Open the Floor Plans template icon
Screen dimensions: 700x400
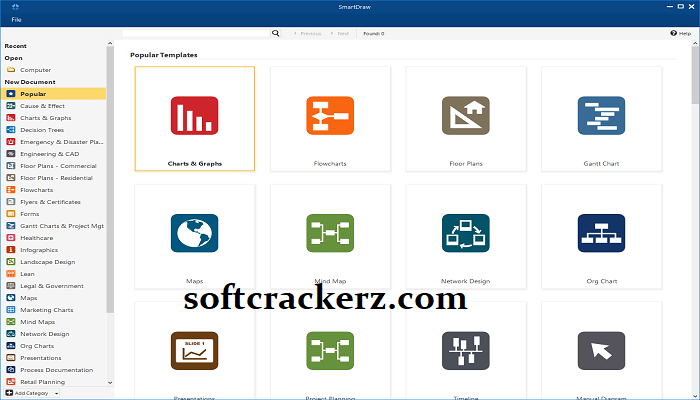pos(466,115)
